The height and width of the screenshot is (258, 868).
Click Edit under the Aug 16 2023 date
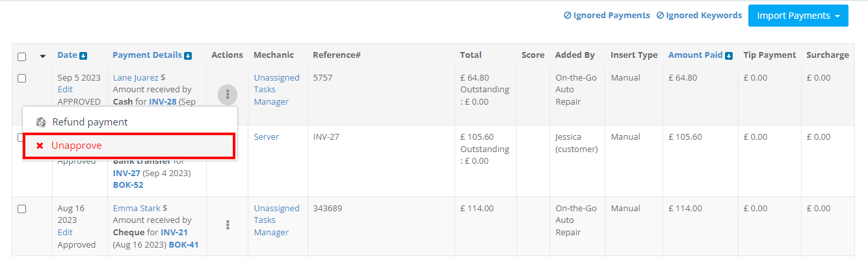click(x=65, y=233)
